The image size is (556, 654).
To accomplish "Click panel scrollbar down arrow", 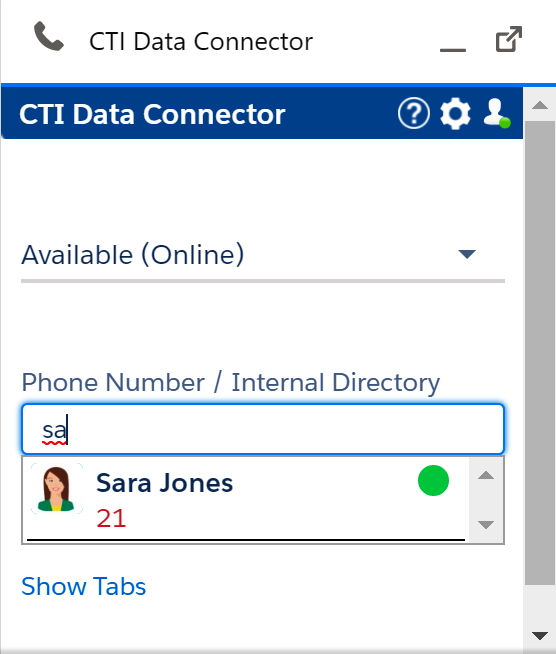I will (540, 636).
